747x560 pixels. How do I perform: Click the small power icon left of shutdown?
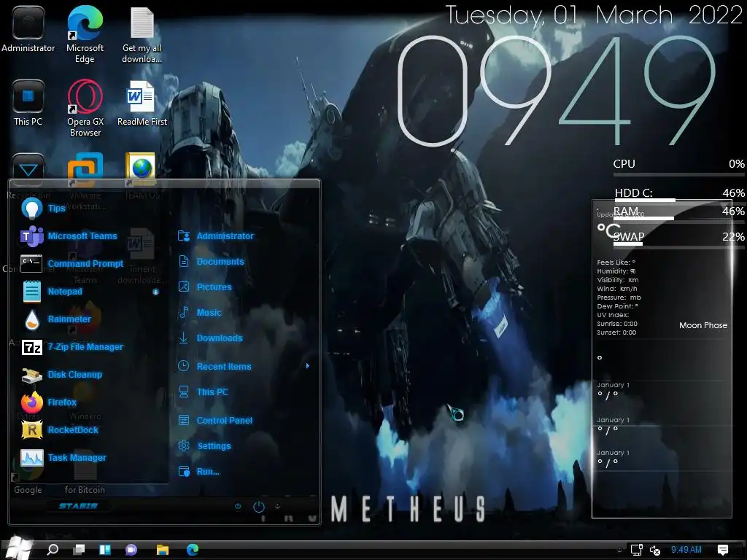coord(238,506)
